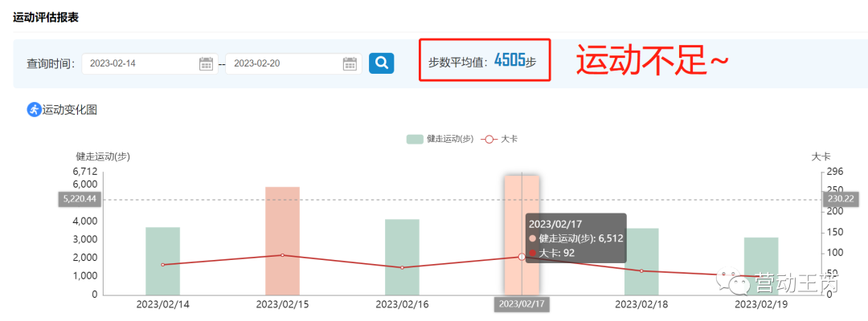Select the 2023/02/16 step bar

tap(402, 257)
